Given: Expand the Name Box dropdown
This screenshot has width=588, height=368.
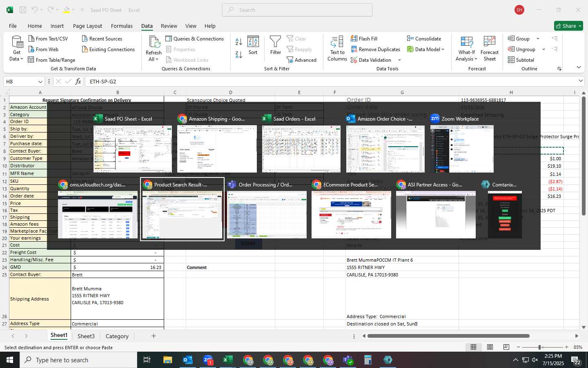Looking at the screenshot, I should pyautogui.click(x=40, y=81).
